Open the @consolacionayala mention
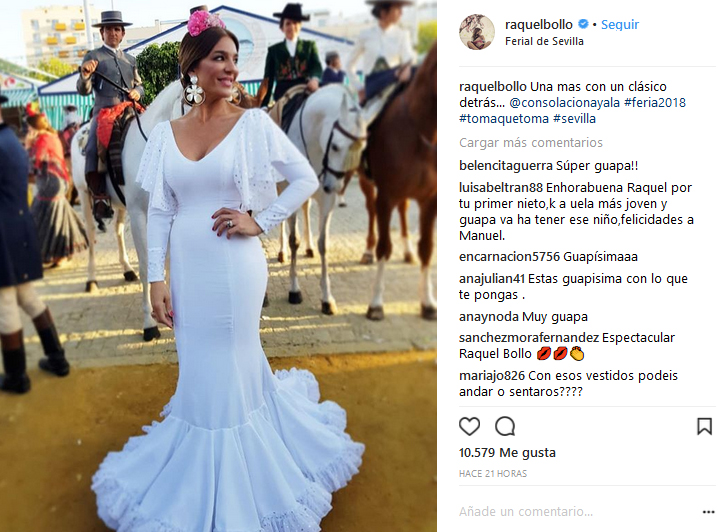The height and width of the screenshot is (532, 718). 565,103
